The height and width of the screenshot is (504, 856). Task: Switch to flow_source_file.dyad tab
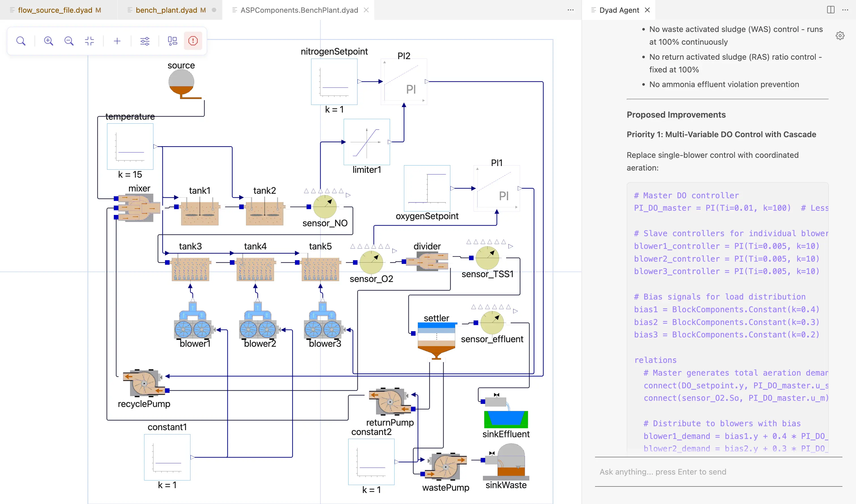(x=55, y=10)
